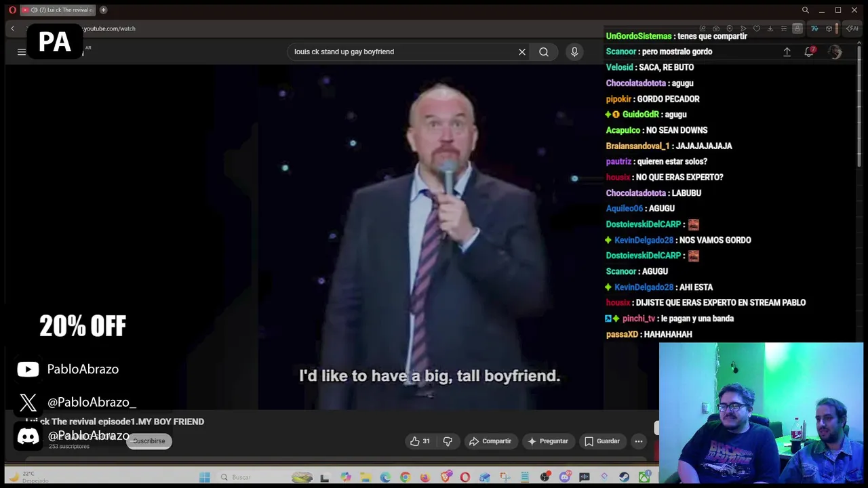Open Firefox from taskbar
This screenshot has width=868, height=488.
(425, 477)
